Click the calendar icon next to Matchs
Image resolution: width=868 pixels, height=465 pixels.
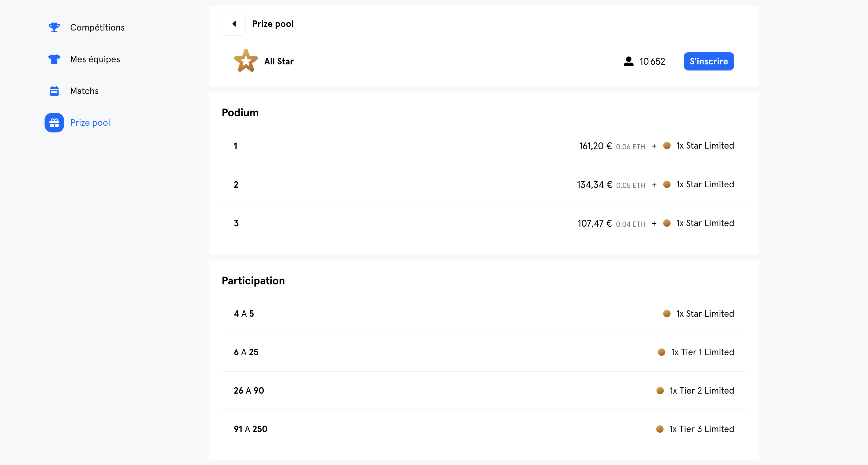[x=54, y=91]
